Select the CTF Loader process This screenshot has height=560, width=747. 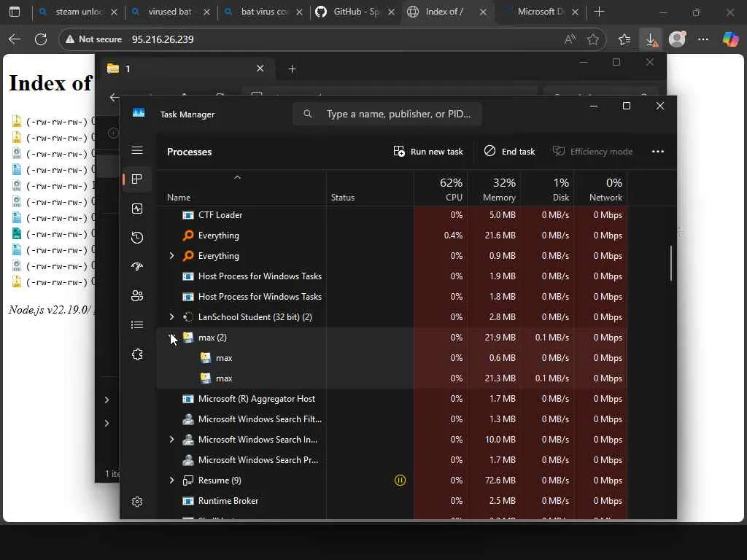coord(392,215)
